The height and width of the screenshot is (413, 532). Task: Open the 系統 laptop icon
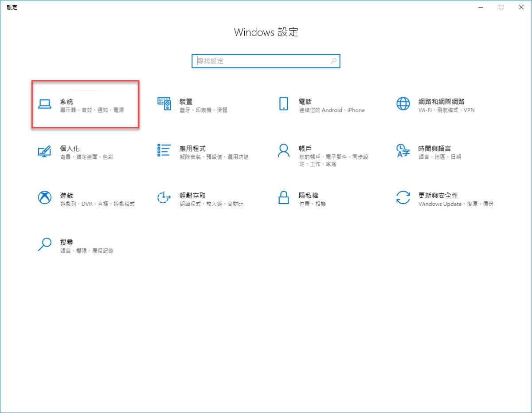[44, 104]
